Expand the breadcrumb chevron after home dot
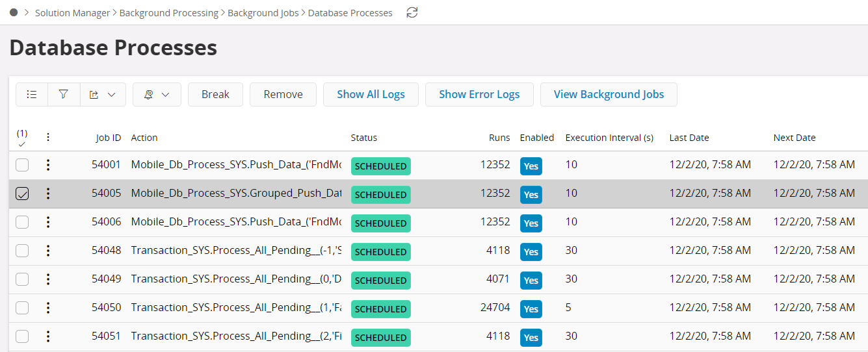Image resolution: width=868 pixels, height=352 pixels. click(x=27, y=12)
